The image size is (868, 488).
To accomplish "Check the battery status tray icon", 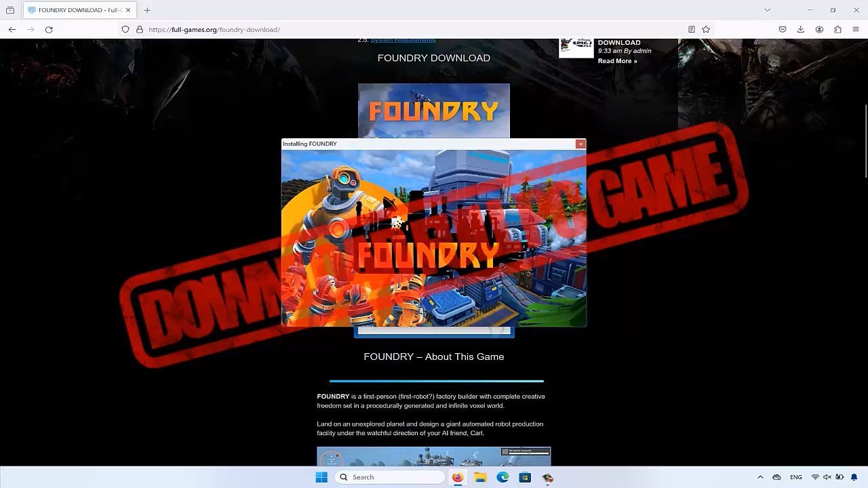I will pyautogui.click(x=840, y=477).
